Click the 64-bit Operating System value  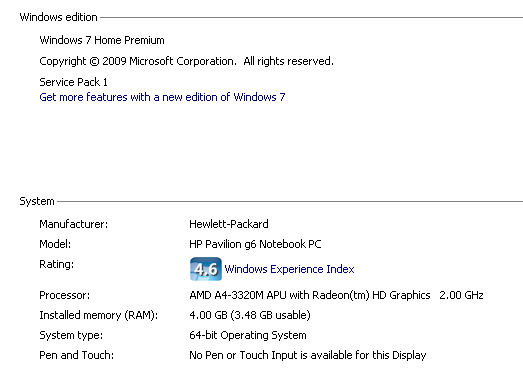248,335
